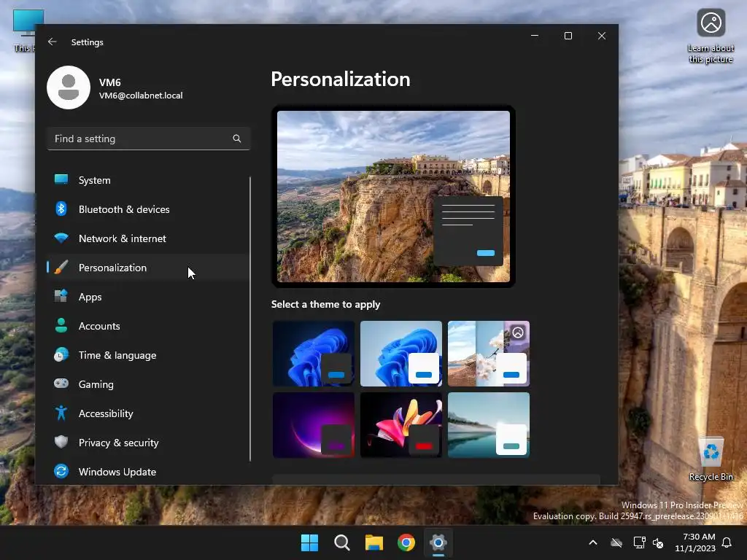The image size is (747, 560).
Task: Click the System monitor icon
Action: [61, 179]
